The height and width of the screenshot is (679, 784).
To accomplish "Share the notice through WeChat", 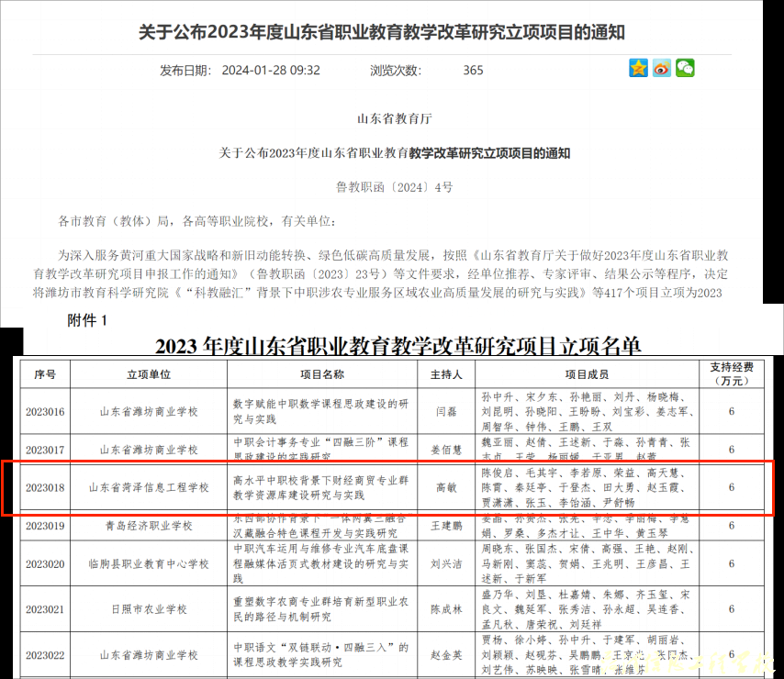I will tap(684, 67).
